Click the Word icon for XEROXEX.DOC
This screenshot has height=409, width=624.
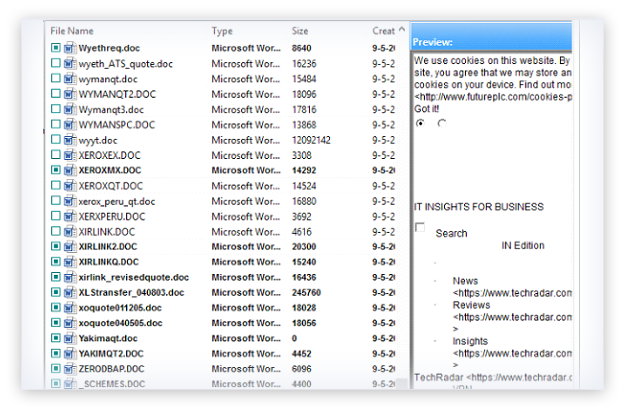[x=69, y=155]
